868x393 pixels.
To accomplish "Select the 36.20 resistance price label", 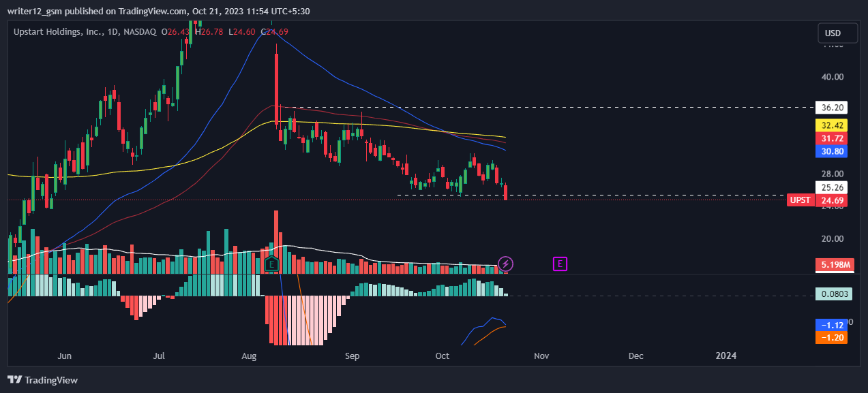I will [831, 108].
